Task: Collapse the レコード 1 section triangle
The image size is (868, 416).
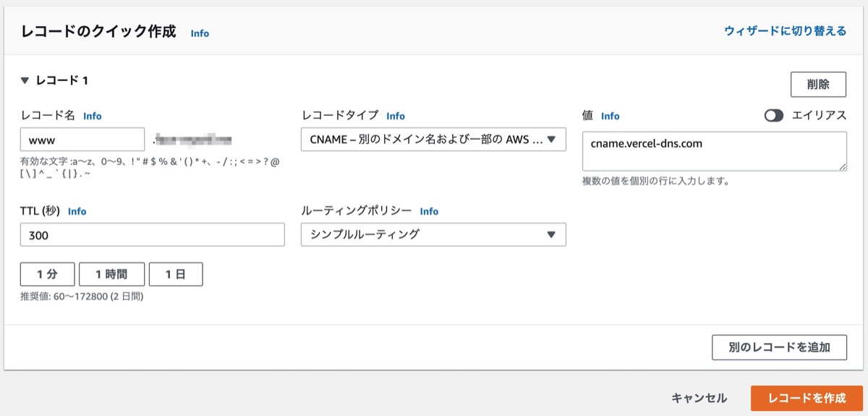Action: (25, 80)
